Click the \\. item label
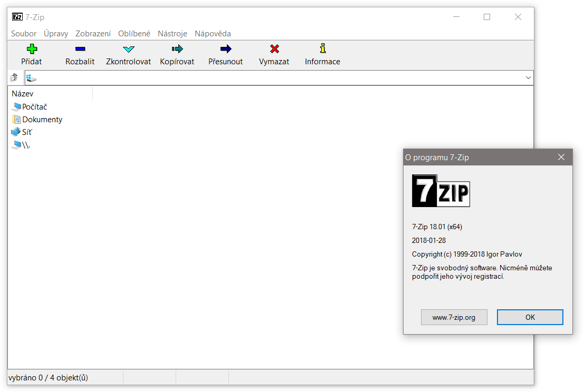Screen dimensions: 584x392 pyautogui.click(x=26, y=145)
